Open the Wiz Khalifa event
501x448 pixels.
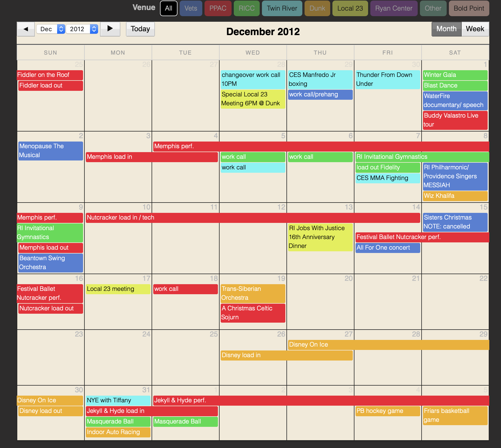pos(455,196)
